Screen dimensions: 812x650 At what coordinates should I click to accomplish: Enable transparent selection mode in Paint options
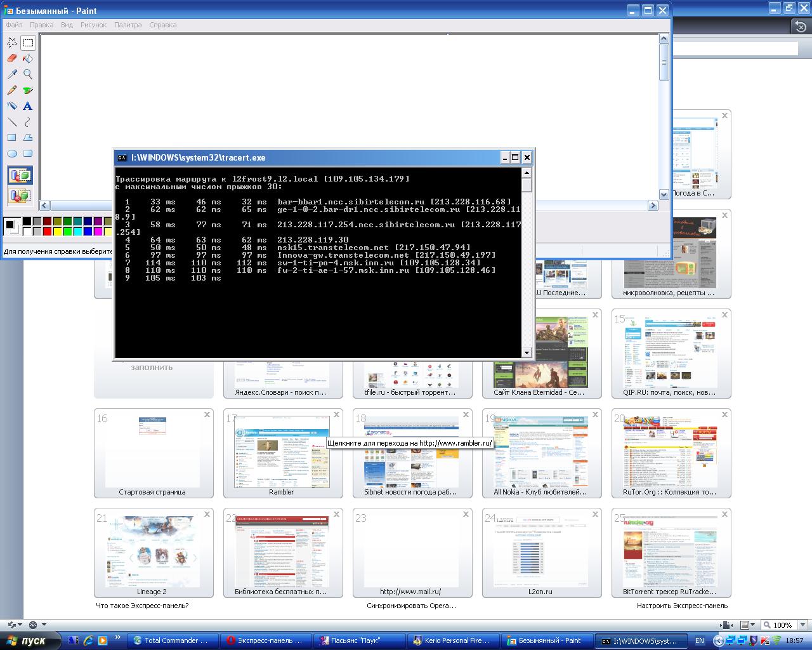20,196
